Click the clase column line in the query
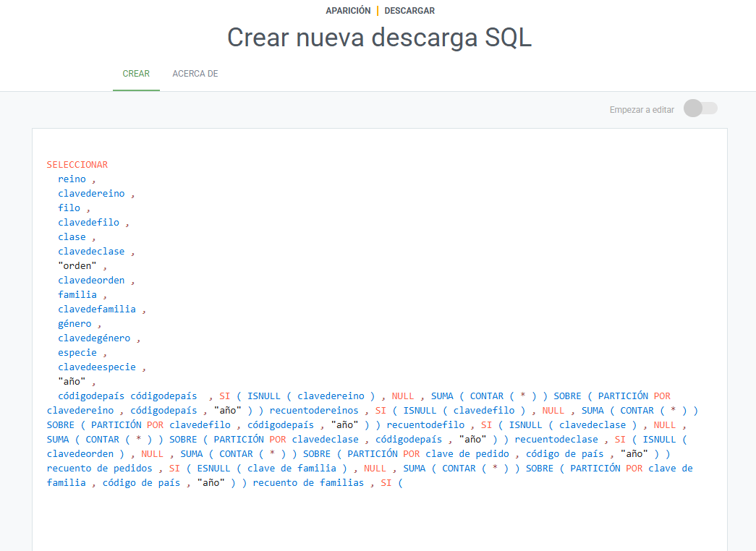Screen dimensions: 756x551 pyautogui.click(x=72, y=237)
